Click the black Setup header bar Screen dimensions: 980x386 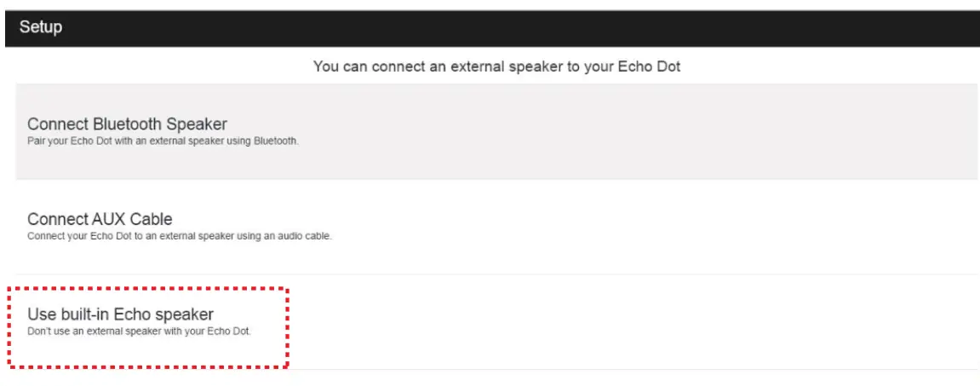click(x=511, y=27)
